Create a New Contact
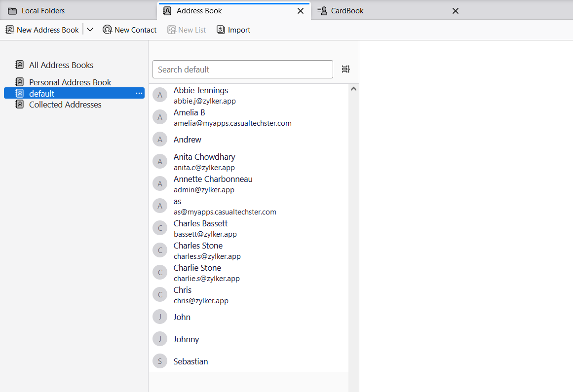This screenshot has height=392, width=573. tap(130, 30)
